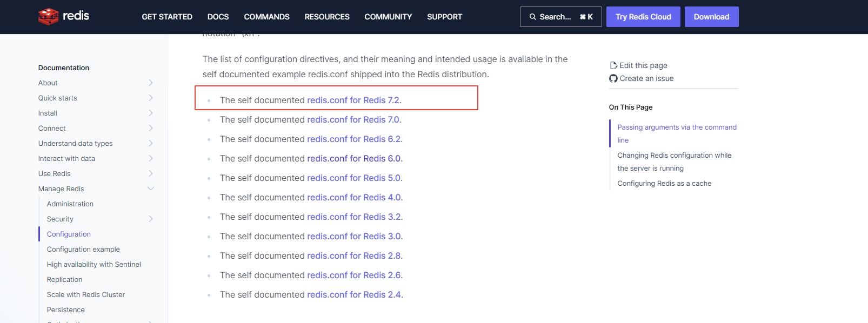868x323 pixels.
Task: Open the RESOURCES menu
Action: coord(327,17)
